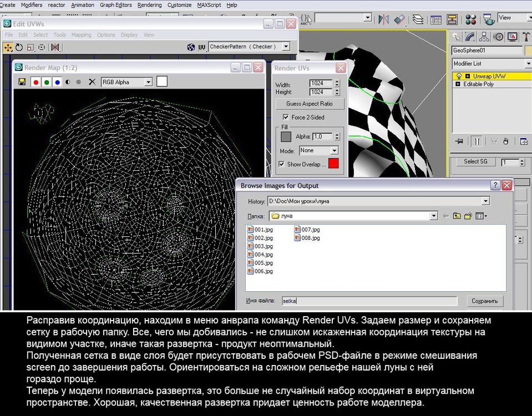Click the clear image X icon
The width and height of the screenshot is (532, 416).
pos(92,82)
